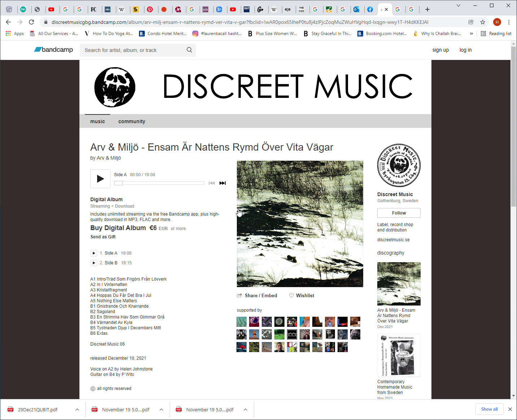This screenshot has width=517, height=420.
Task: Click the Share / Embed icon link
Action: coord(257,295)
